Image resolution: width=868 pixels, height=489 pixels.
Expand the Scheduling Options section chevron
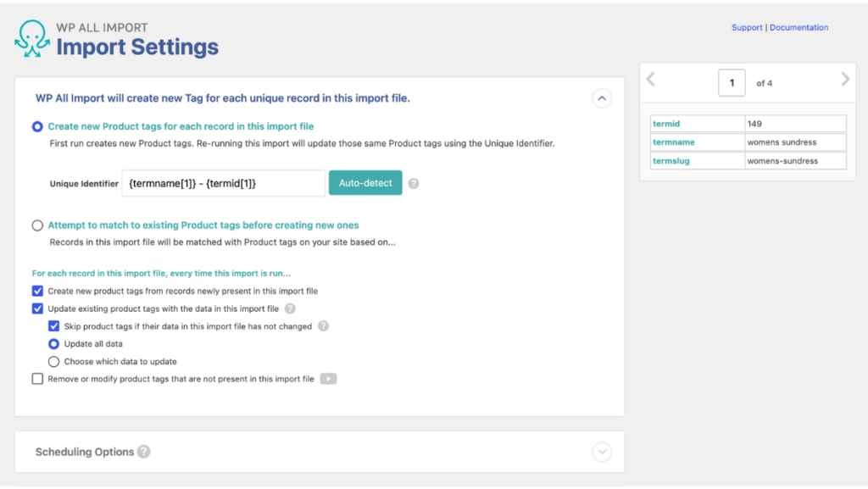click(x=602, y=452)
